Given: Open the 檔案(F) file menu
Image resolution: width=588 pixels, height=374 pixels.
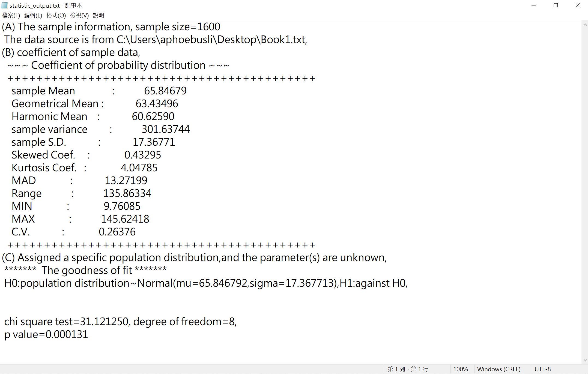Looking at the screenshot, I should (x=11, y=16).
